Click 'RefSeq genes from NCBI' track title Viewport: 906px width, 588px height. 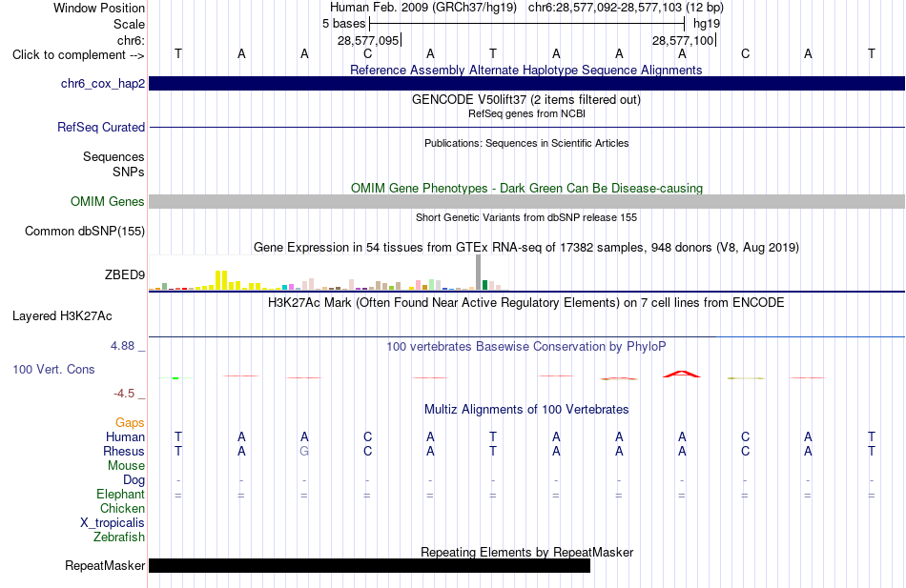(x=526, y=113)
